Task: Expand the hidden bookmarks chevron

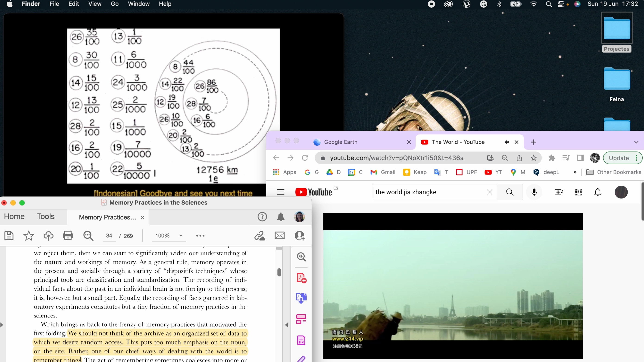Action: 575,172
